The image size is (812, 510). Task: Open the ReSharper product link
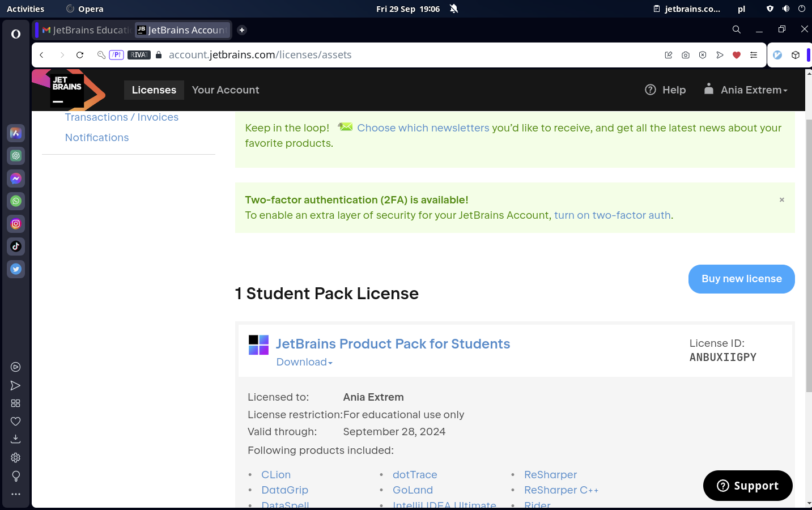(x=551, y=475)
